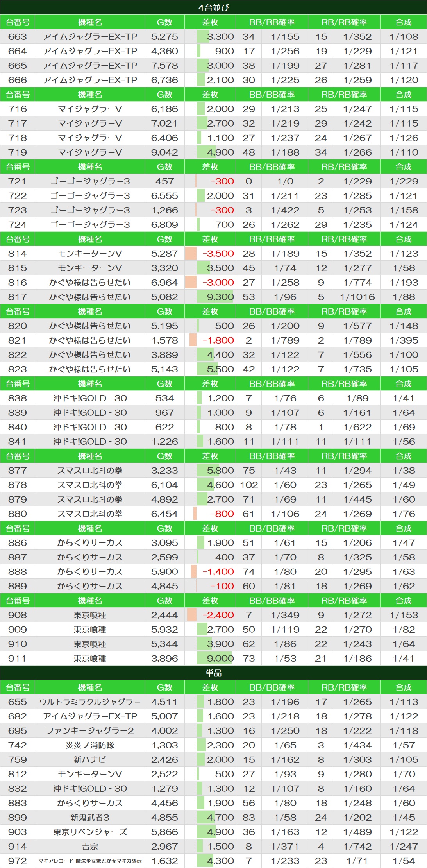Click the 7,578 game count for machine 665

point(164,66)
